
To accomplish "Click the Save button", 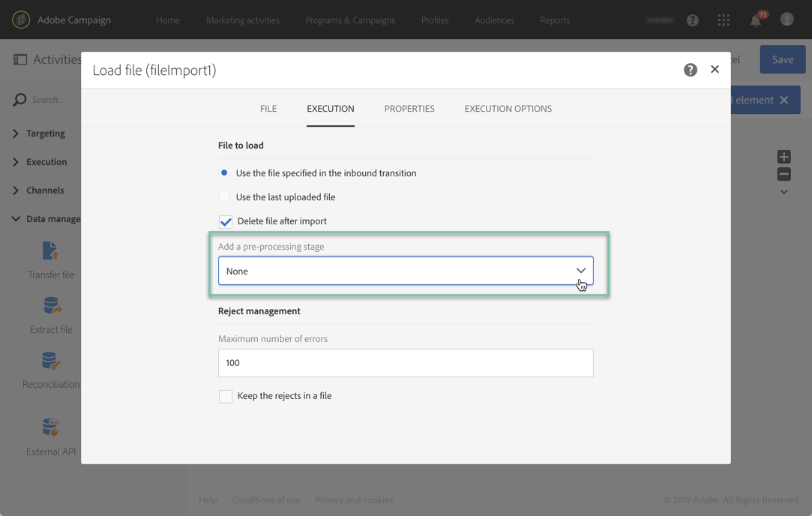I will [x=782, y=58].
